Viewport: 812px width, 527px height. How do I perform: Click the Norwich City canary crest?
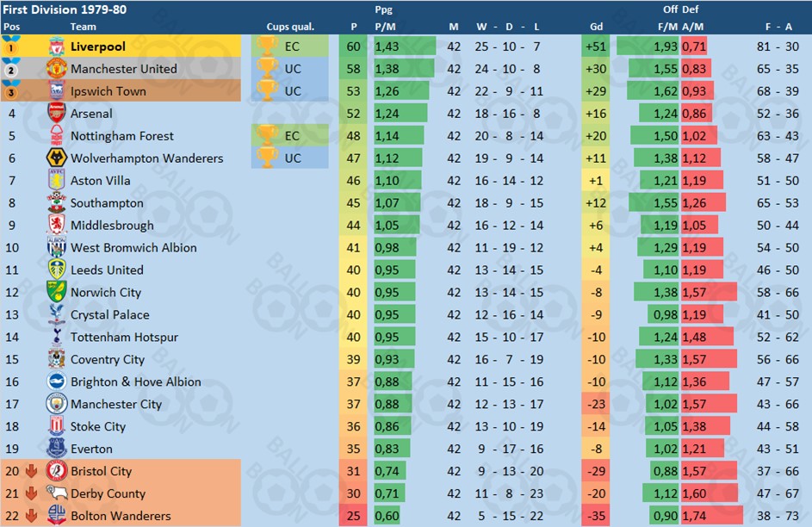click(x=57, y=292)
